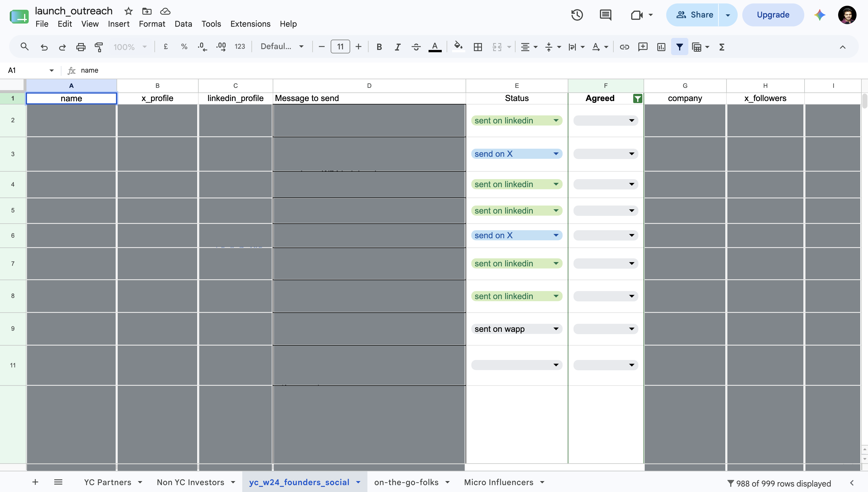This screenshot has height=492, width=868.
Task: Open the all sheets list icon
Action: click(x=58, y=482)
